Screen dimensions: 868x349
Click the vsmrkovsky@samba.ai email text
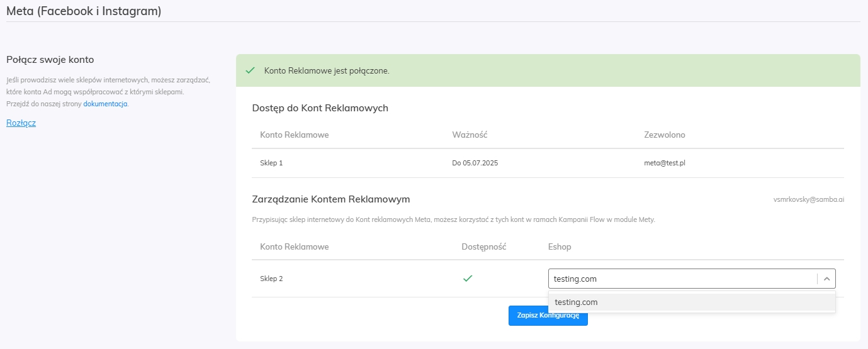809,199
